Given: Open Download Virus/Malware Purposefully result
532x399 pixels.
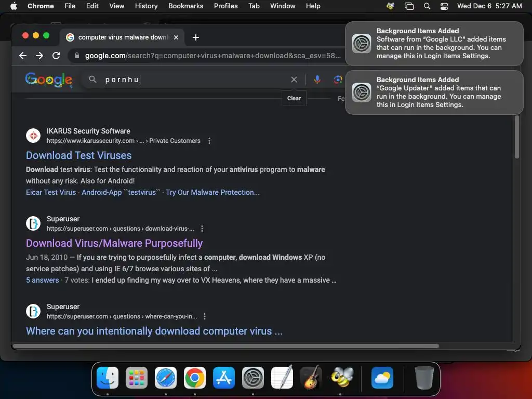Looking at the screenshot, I should [x=114, y=243].
